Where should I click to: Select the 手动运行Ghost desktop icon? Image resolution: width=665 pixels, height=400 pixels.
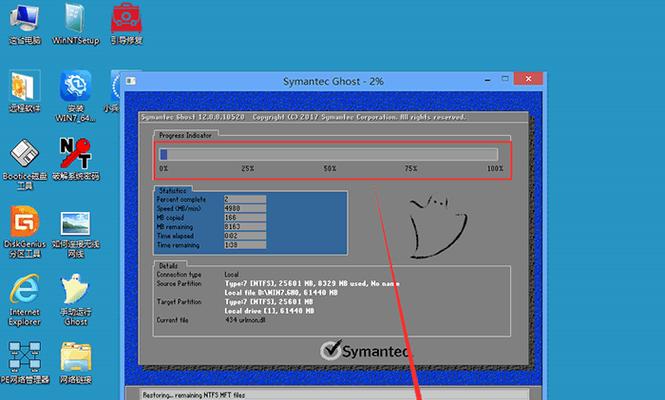tap(75, 300)
